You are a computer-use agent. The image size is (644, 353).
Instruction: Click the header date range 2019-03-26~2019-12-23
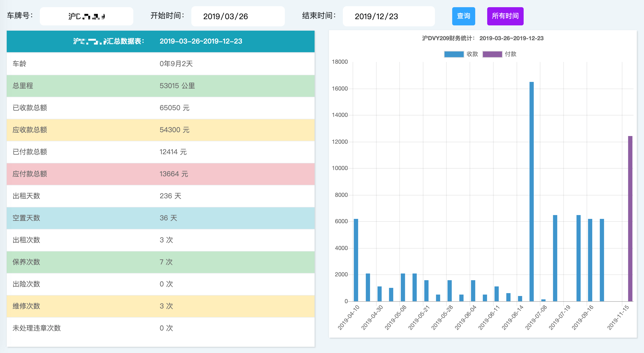point(201,41)
